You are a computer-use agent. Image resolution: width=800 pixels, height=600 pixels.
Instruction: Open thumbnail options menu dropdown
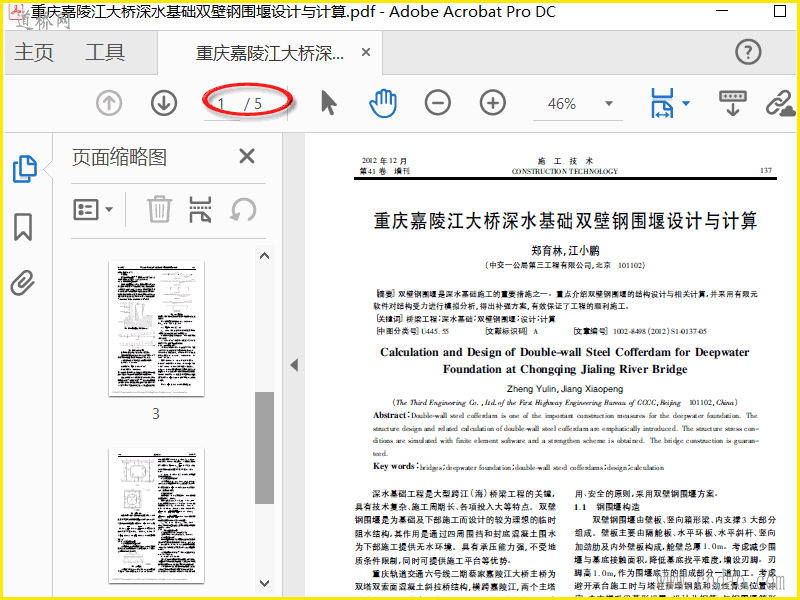(x=93, y=210)
